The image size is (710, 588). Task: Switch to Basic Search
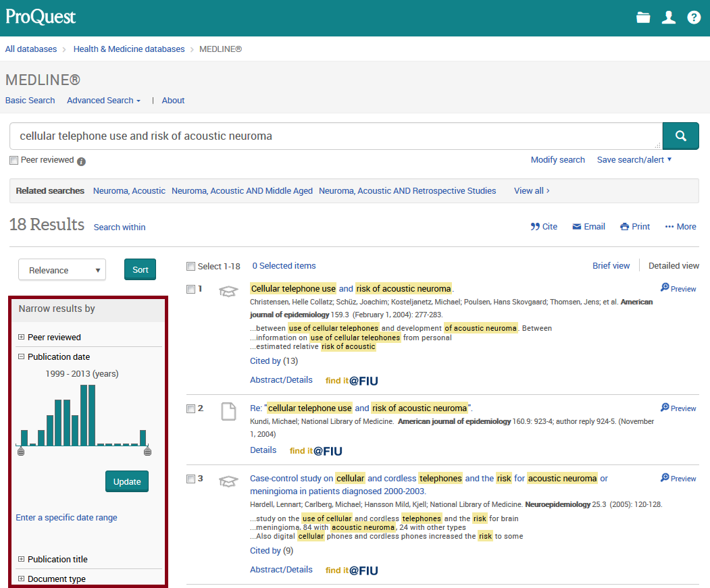click(30, 100)
